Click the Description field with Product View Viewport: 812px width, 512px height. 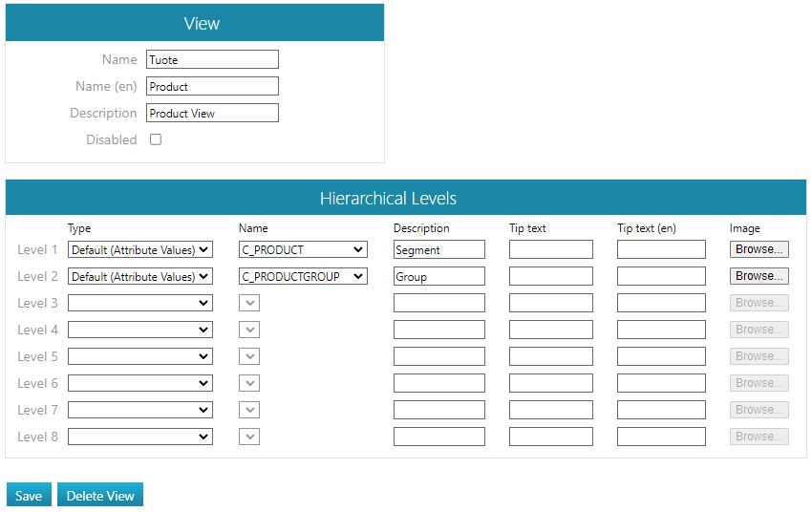[212, 113]
